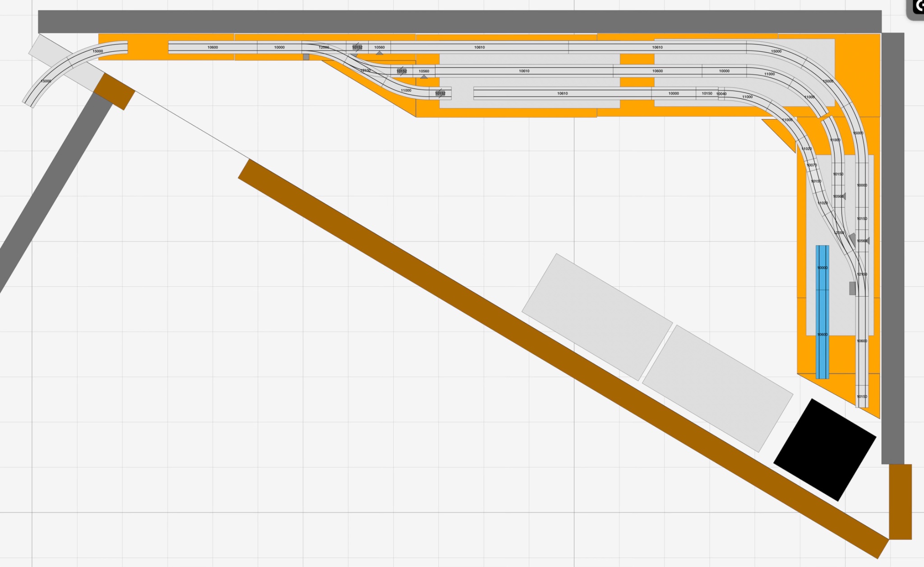Select the lower light gray tilted rectangle
Viewport: 924px width, 567px height.
point(717,388)
